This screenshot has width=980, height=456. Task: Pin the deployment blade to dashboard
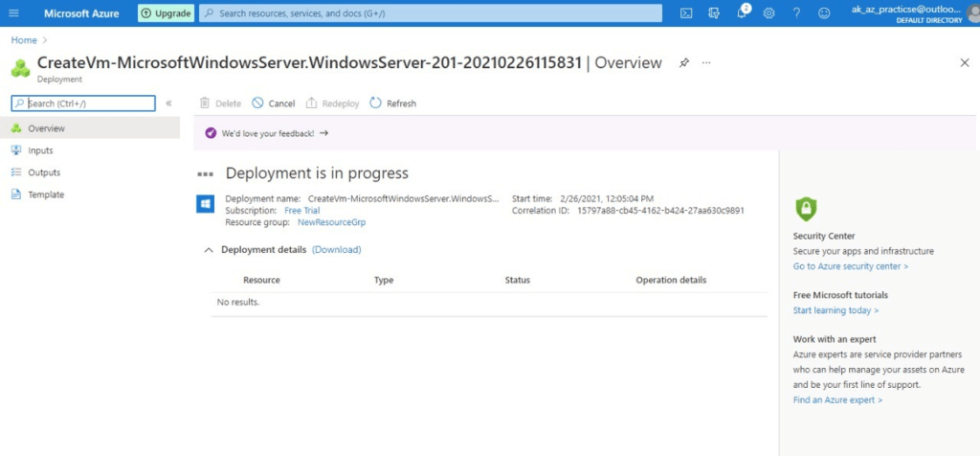683,62
